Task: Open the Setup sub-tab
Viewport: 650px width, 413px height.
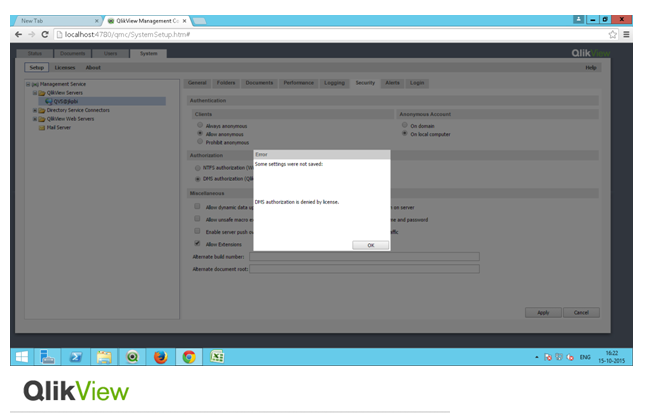Action: coord(36,68)
